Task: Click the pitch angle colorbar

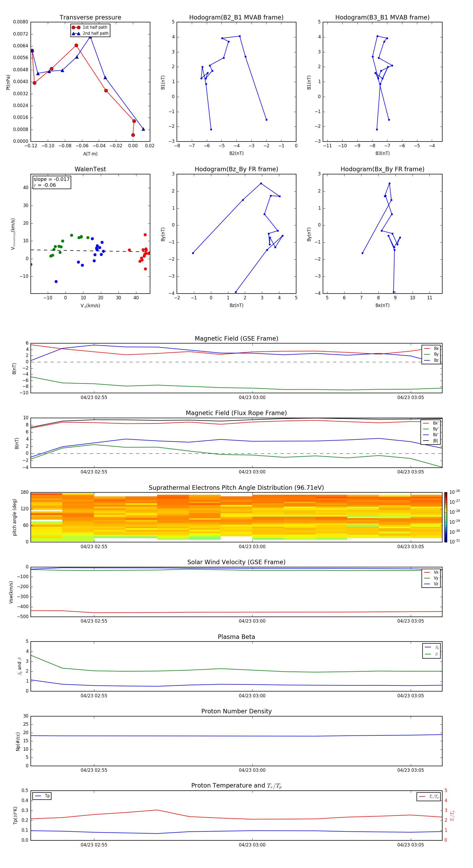Action: [x=446, y=517]
